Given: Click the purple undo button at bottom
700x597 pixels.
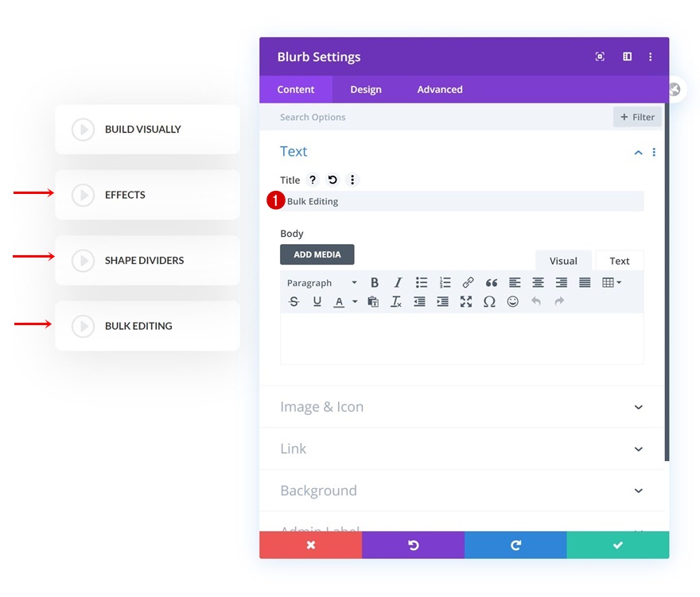Looking at the screenshot, I should pos(414,545).
